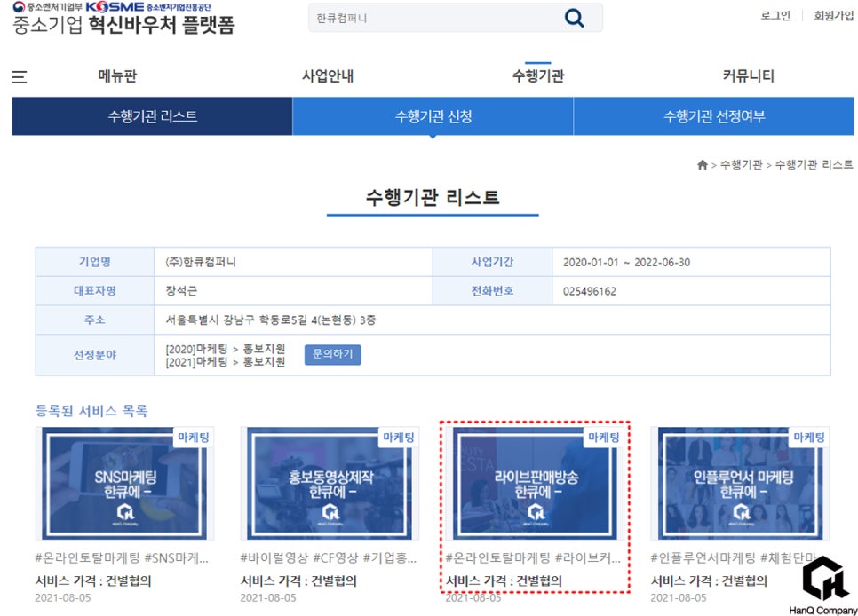The image size is (858, 616).
Task: Open the 사업안내 menu
Action: [x=328, y=75]
